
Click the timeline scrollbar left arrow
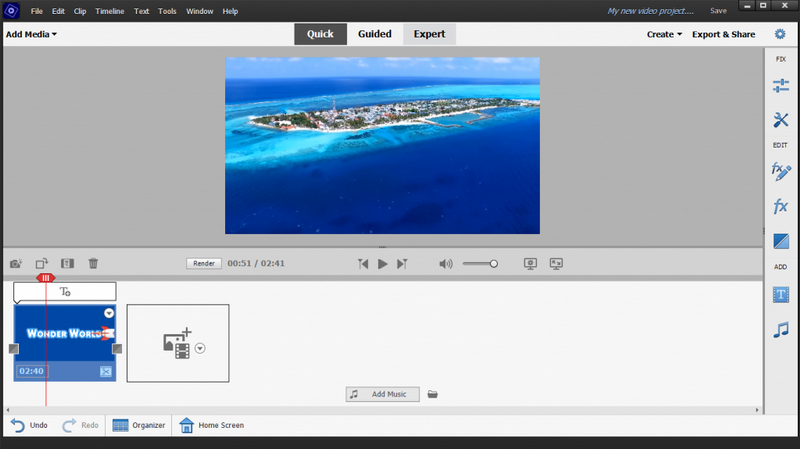coord(8,410)
